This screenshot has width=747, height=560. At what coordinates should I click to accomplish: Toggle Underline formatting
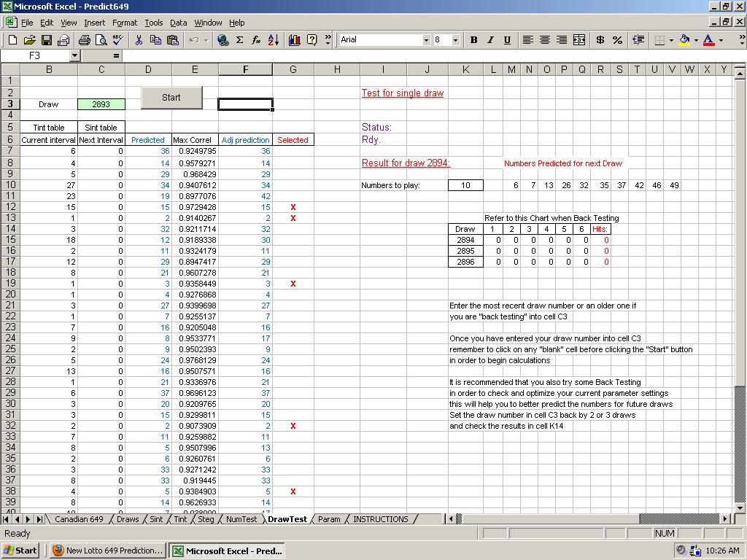click(x=508, y=40)
